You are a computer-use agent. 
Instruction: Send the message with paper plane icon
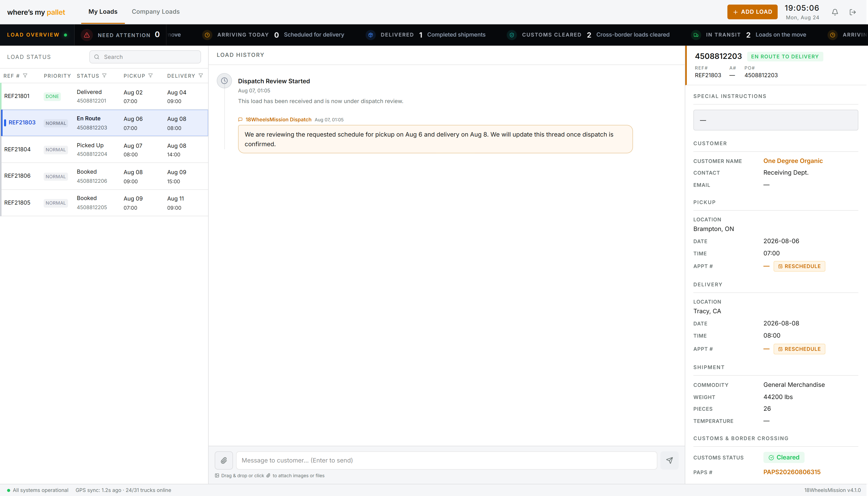[670, 460]
